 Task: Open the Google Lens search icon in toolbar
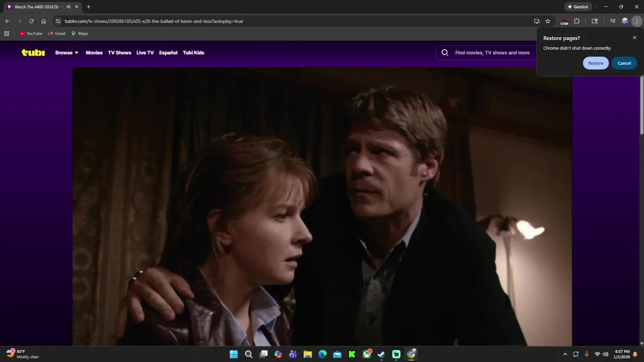coord(595,21)
